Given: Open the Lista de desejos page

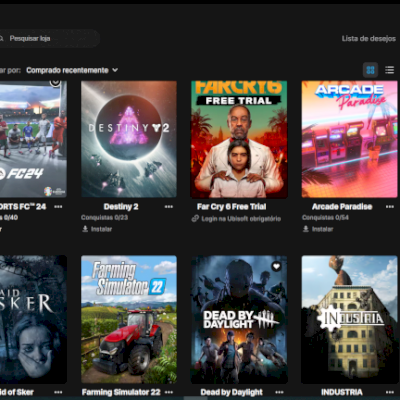Looking at the screenshot, I should click(x=369, y=39).
